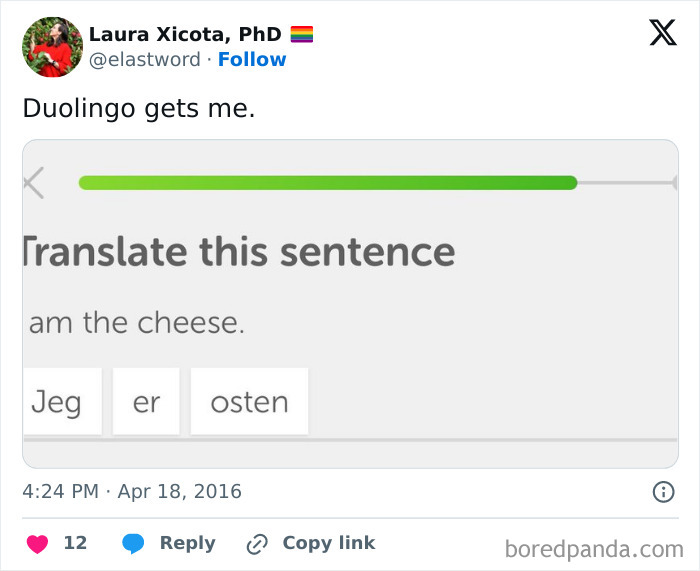Viewport: 700px width, 571px height.
Task: Click the Reply text label
Action: click(x=187, y=543)
